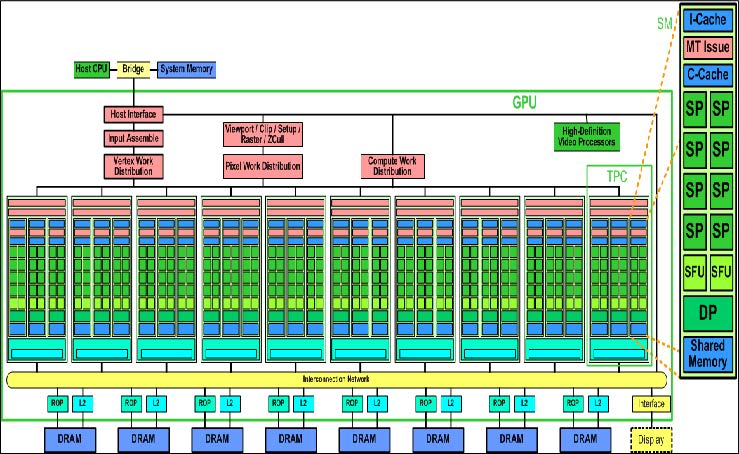Select the dashed Display box
The height and width of the screenshot is (454, 739).
(x=650, y=437)
